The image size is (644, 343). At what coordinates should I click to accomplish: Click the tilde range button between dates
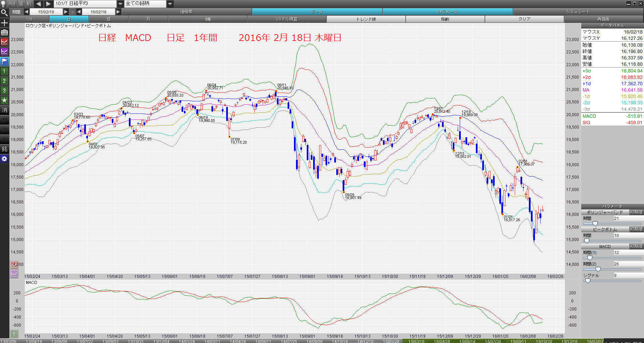(72, 12)
